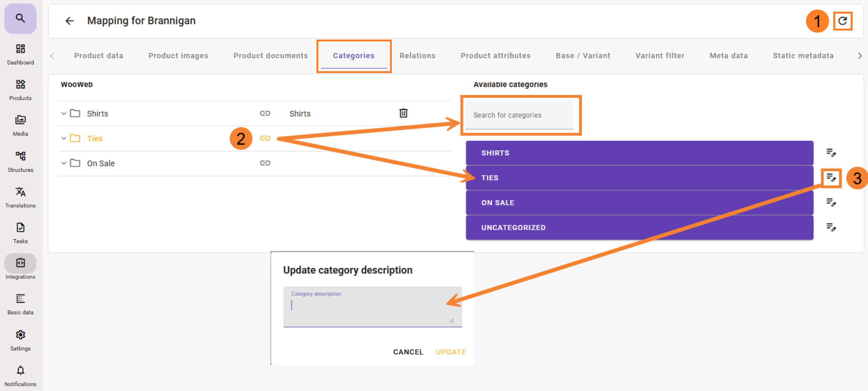Select the ON SALE available category
The height and width of the screenshot is (391, 868).
639,203
